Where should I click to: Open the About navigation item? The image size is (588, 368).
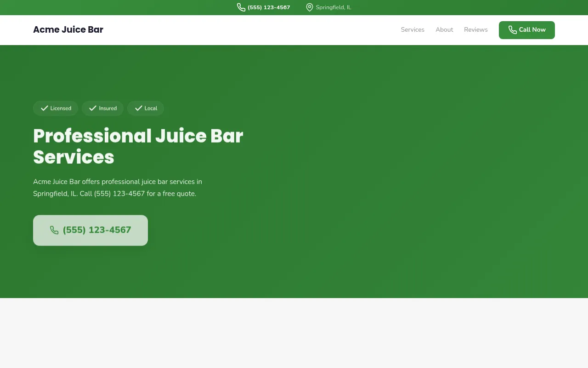[444, 29]
